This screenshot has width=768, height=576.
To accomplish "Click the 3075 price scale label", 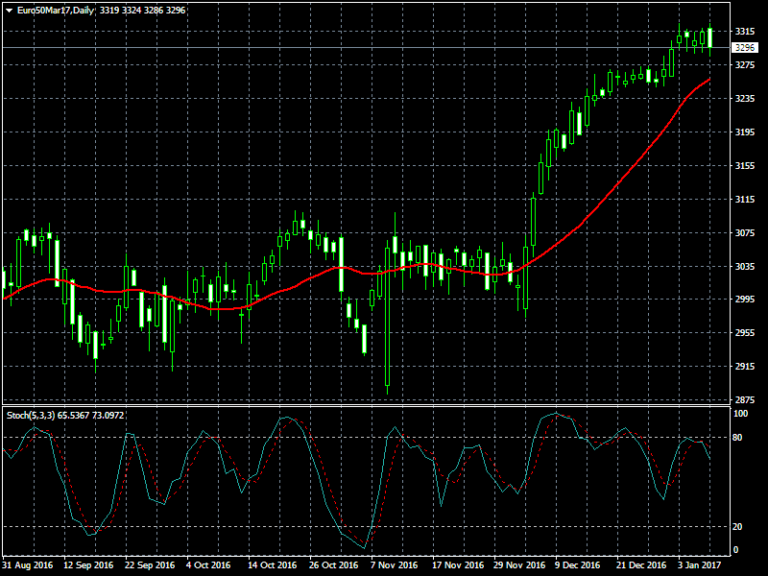I will pyautogui.click(x=744, y=233).
